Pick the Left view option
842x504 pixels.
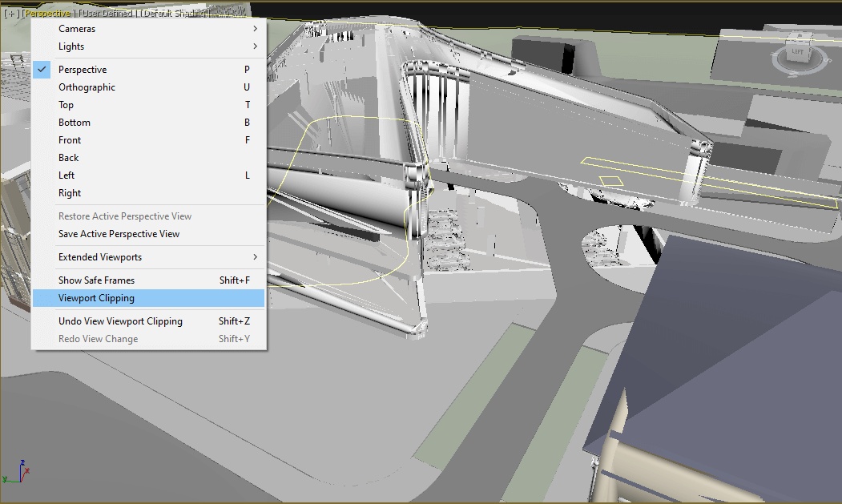66,175
